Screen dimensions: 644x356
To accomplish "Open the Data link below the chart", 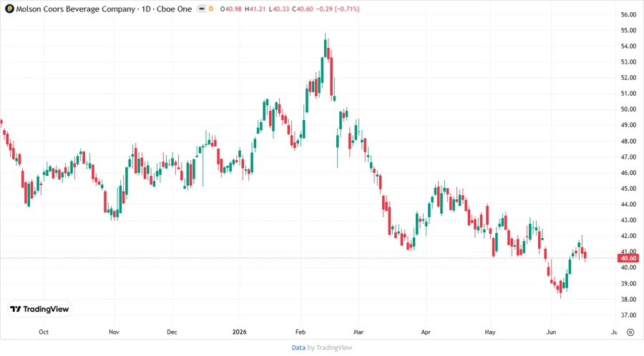I will point(298,348).
